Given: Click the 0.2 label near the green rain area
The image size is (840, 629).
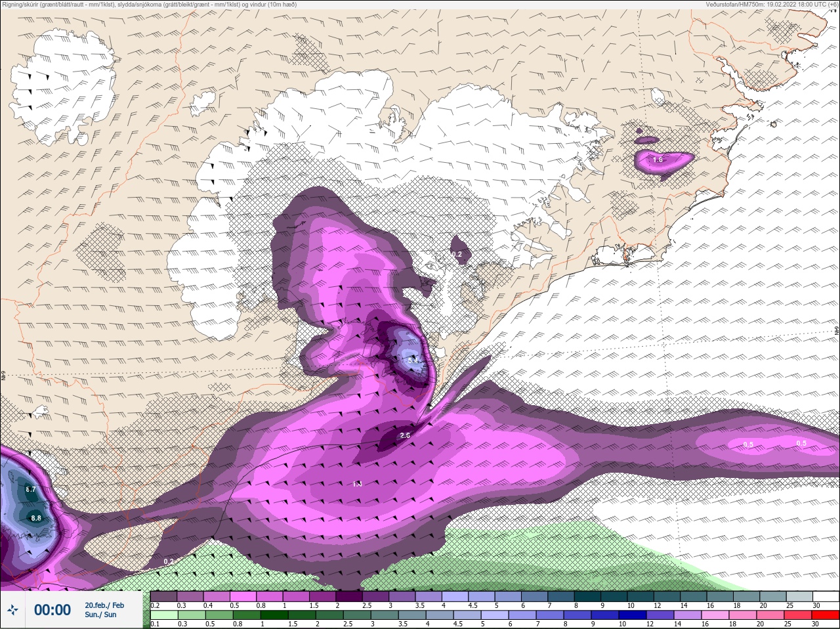Looking at the screenshot, I should point(169,561).
